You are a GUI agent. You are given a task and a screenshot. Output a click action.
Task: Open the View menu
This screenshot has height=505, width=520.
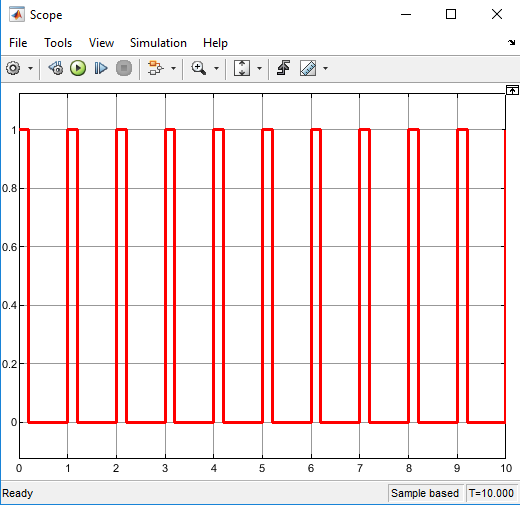coord(101,43)
